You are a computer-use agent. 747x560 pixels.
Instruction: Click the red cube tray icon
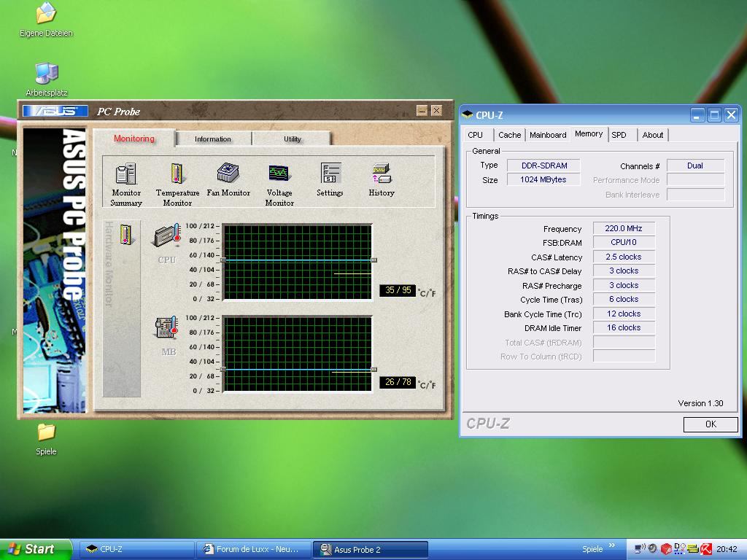[666, 549]
